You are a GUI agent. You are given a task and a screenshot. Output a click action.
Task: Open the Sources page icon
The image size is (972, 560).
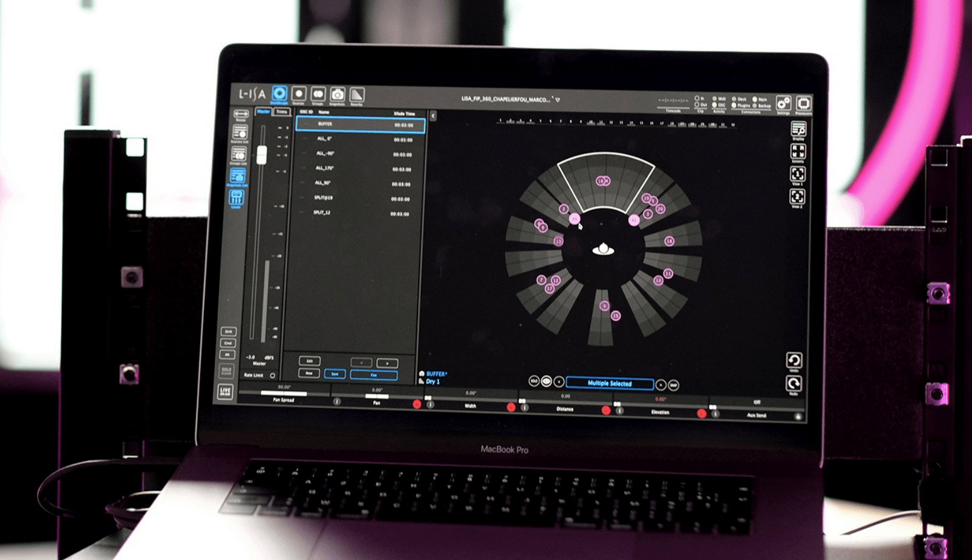[x=298, y=94]
